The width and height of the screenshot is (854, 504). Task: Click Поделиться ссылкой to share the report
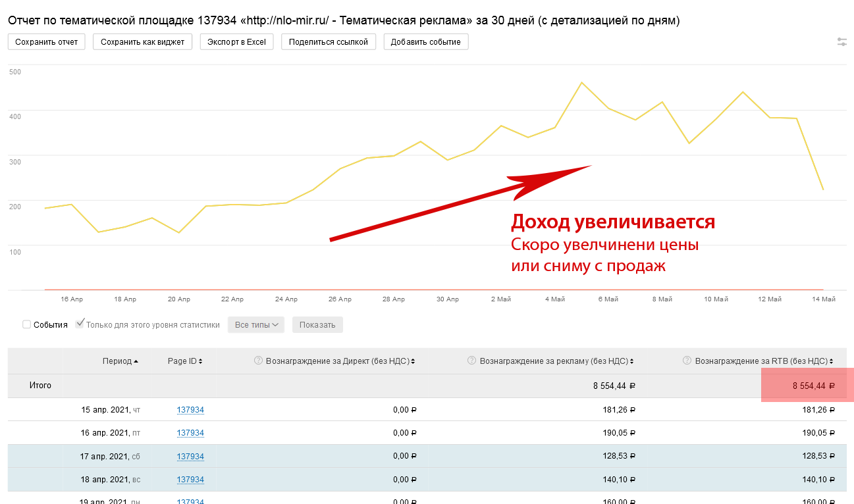coord(329,42)
